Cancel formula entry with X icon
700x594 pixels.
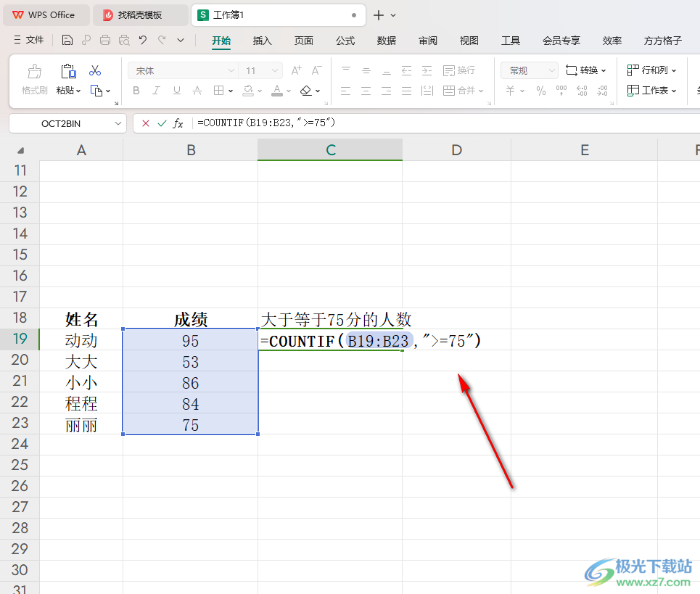coord(146,123)
